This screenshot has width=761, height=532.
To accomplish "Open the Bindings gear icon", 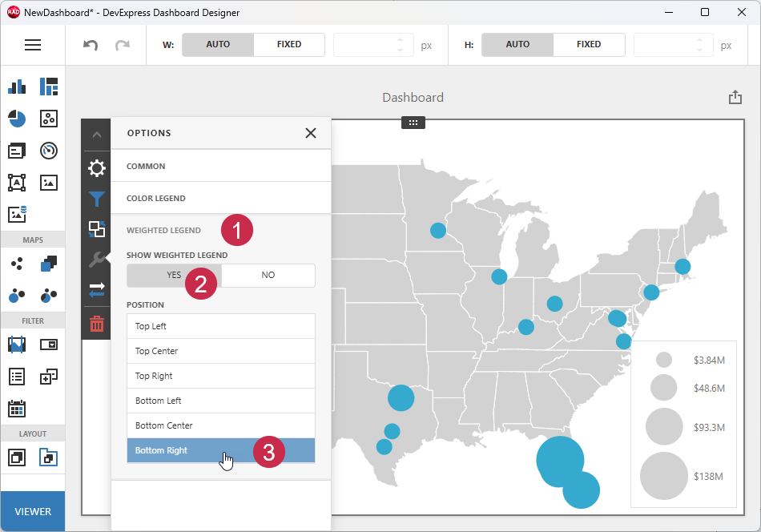I will (x=96, y=168).
